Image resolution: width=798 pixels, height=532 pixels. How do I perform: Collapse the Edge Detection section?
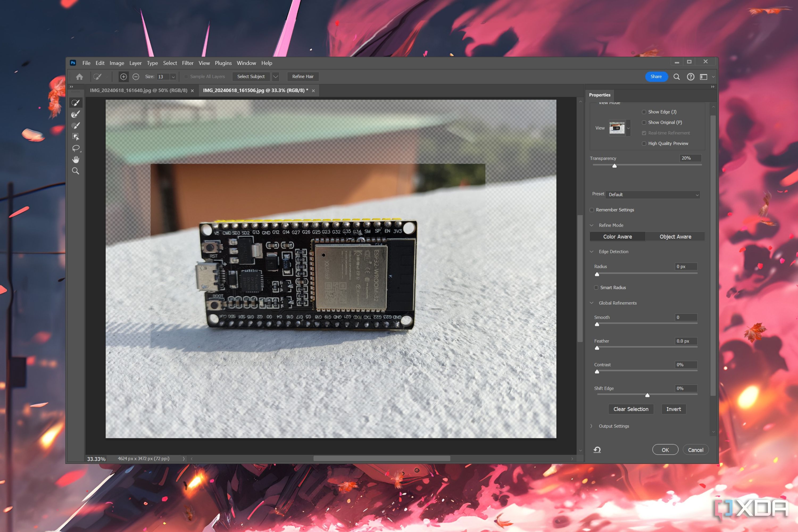point(592,251)
